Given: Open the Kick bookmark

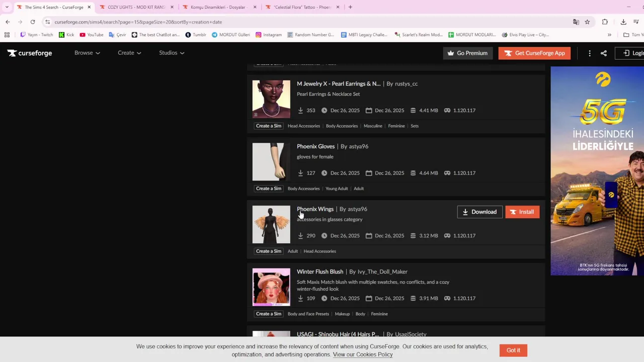Looking at the screenshot, I should 66,35.
